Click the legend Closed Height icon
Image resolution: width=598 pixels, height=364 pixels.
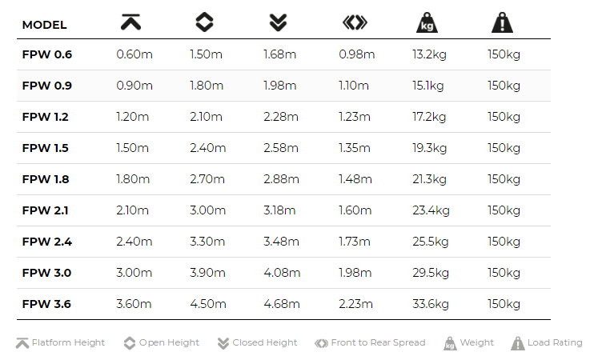(223, 343)
